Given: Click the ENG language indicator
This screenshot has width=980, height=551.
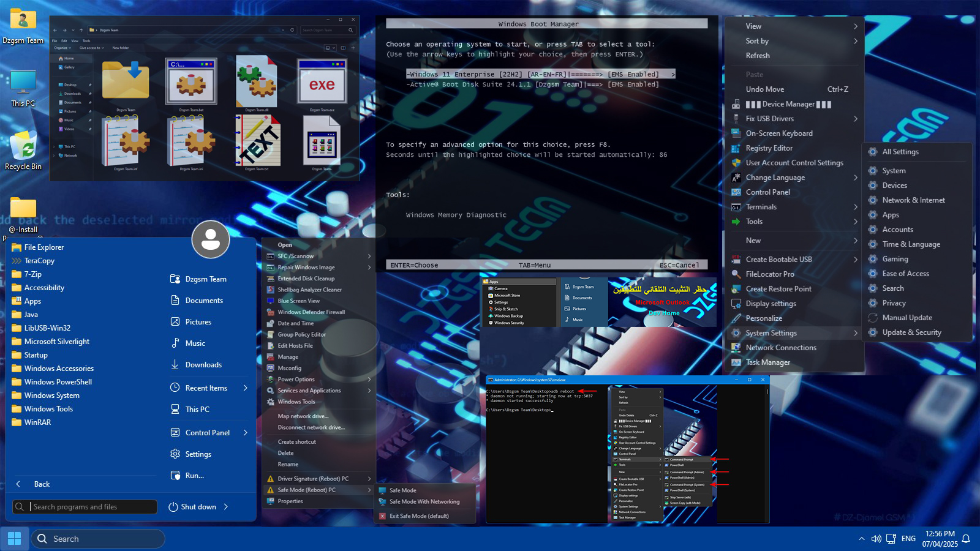Looking at the screenshot, I should pyautogui.click(x=908, y=539).
